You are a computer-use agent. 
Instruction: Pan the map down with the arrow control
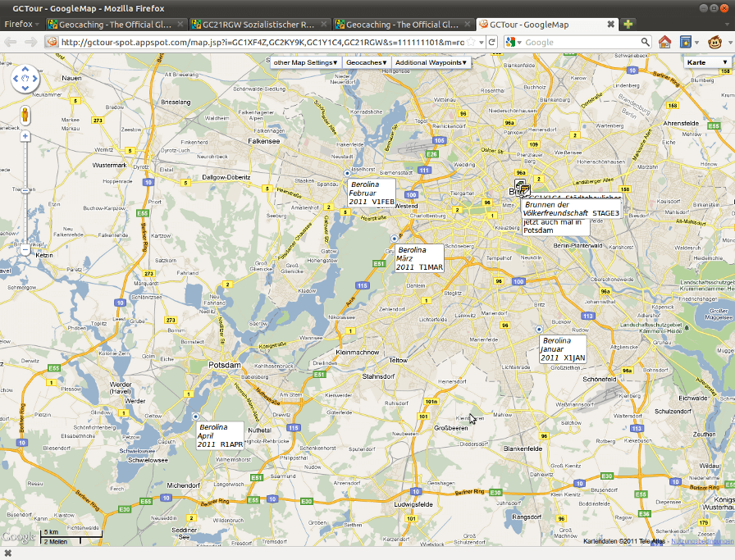[x=25, y=88]
